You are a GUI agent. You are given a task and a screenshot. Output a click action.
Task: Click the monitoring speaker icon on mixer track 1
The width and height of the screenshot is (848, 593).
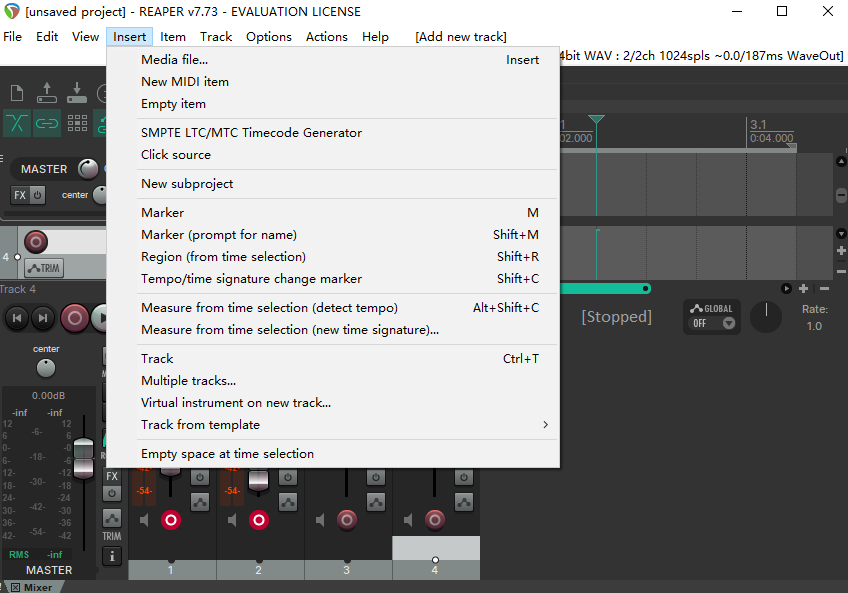(x=144, y=520)
